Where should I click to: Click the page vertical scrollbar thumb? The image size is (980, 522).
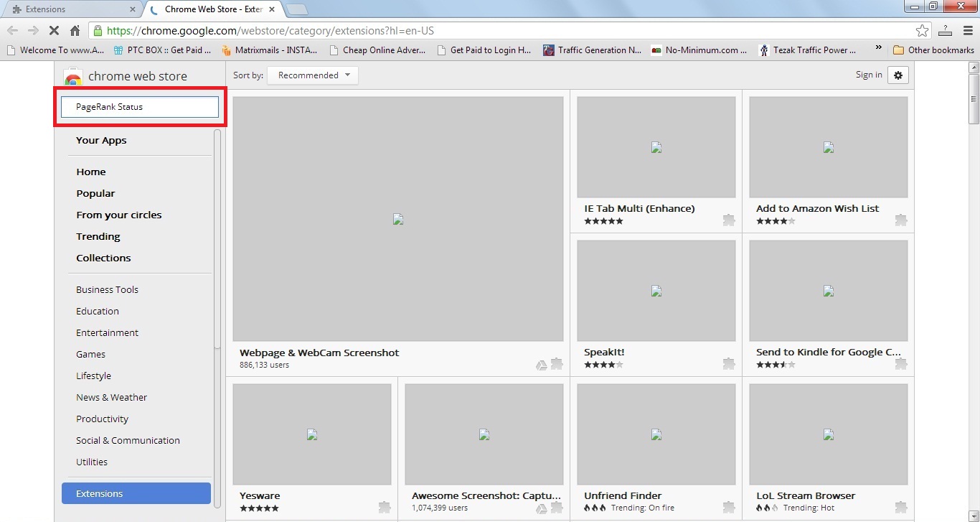974,98
